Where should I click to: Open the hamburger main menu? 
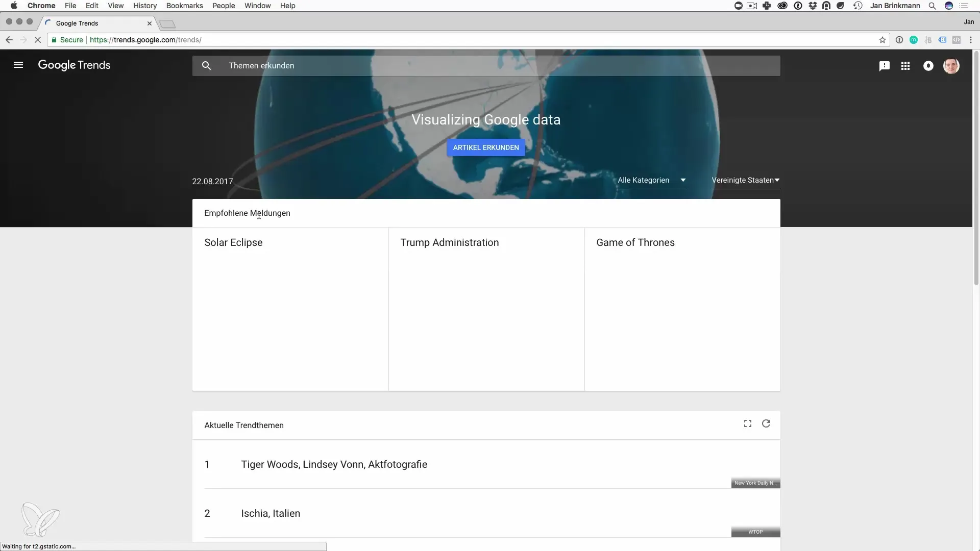(18, 65)
